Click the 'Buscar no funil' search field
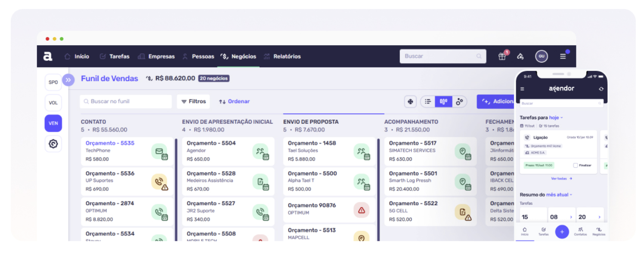The width and height of the screenshot is (644, 258). tap(126, 101)
